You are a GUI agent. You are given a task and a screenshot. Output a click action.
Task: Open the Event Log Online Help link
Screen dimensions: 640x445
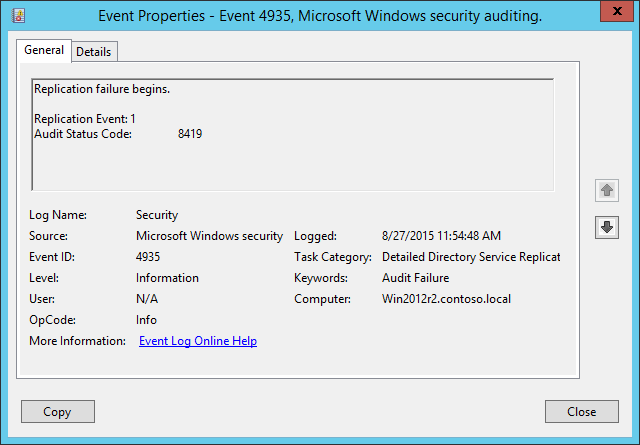198,341
